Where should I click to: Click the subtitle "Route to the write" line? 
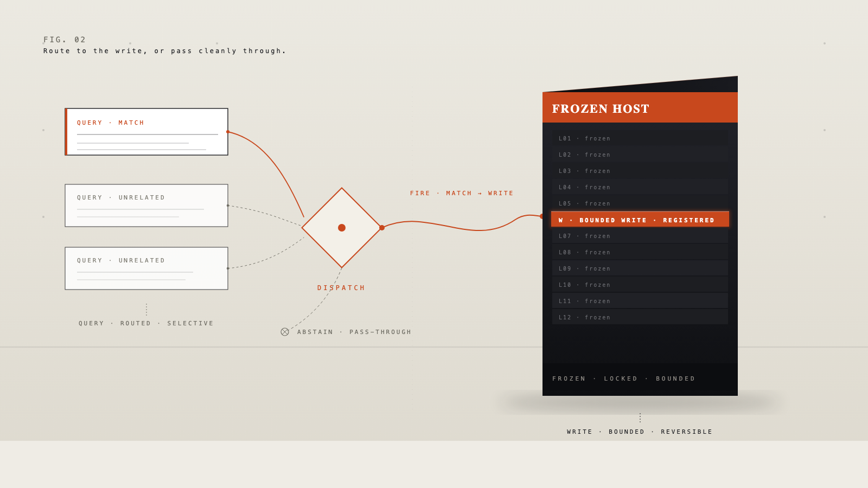[164, 51]
